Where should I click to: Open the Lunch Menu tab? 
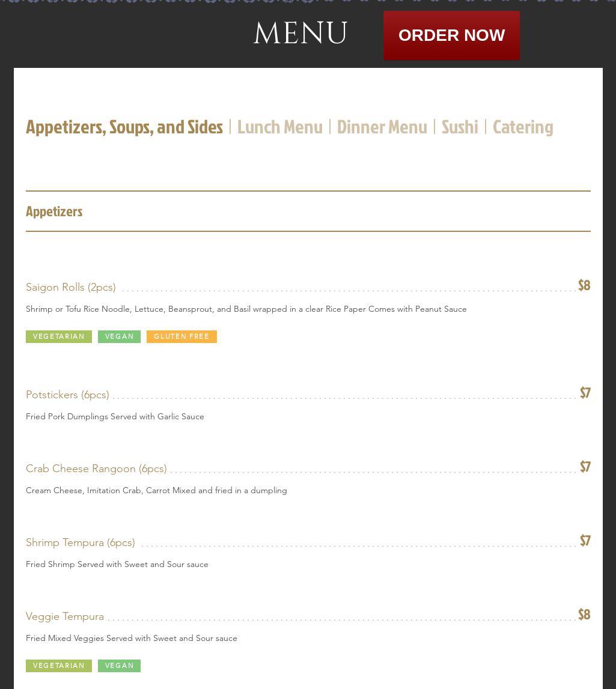[279, 127]
